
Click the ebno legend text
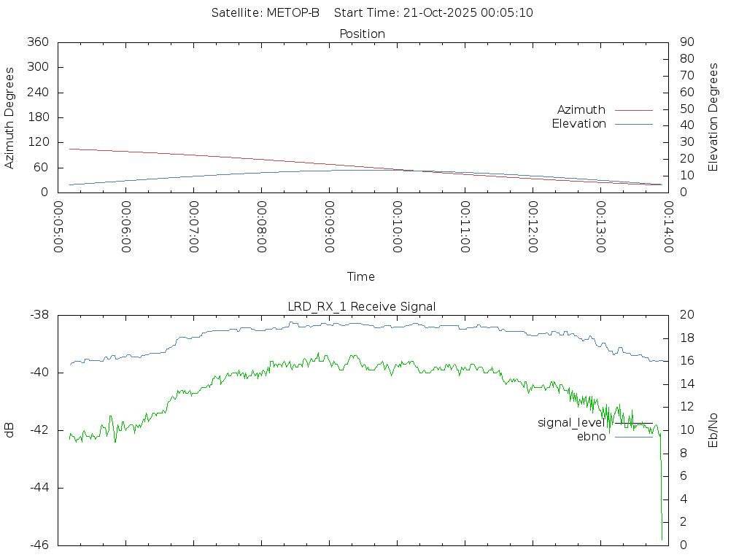point(591,437)
